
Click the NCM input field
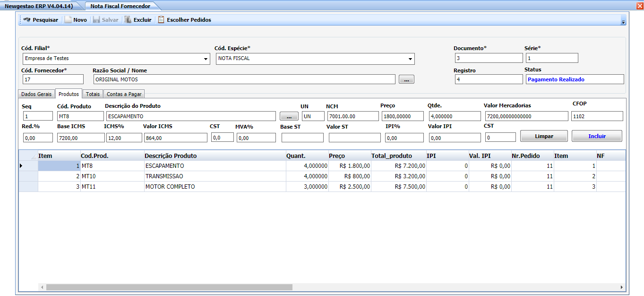coord(353,116)
